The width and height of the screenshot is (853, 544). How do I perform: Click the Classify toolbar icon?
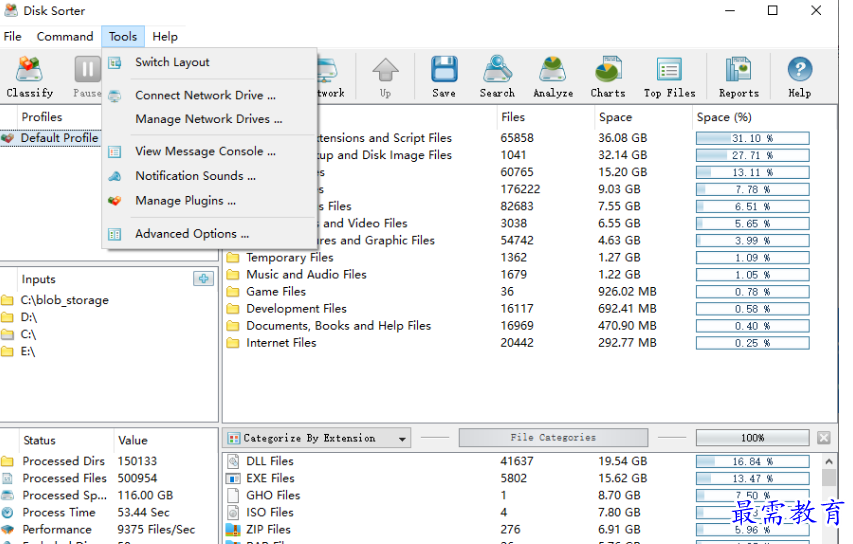(x=29, y=70)
